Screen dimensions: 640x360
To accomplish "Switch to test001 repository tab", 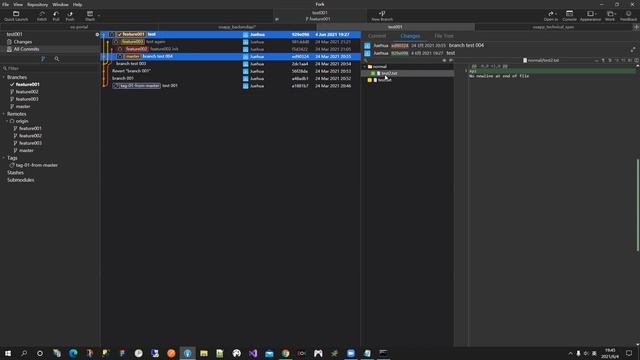I will 395,27.
